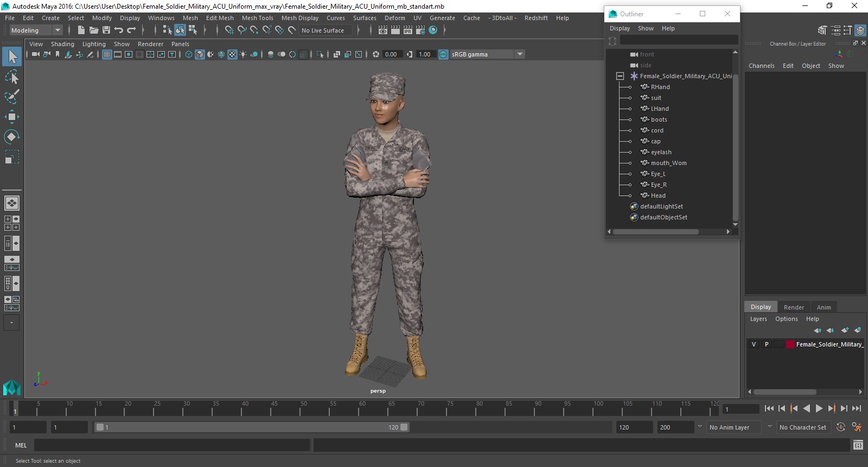Image resolution: width=868 pixels, height=467 pixels.
Task: Open viewport Shading menu
Action: tap(62, 44)
